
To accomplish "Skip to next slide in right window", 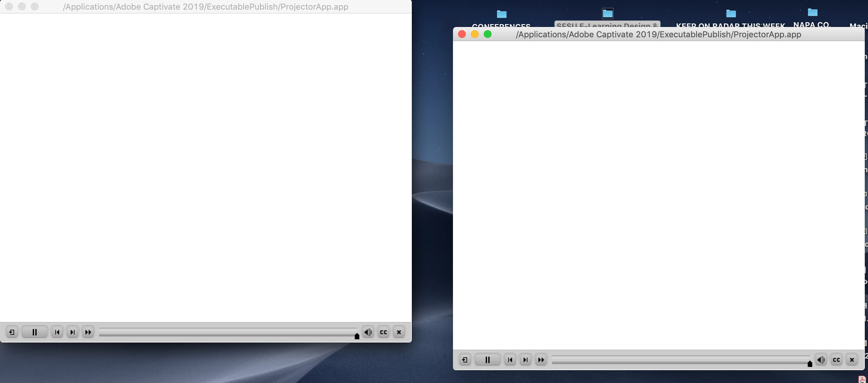I will (525, 360).
